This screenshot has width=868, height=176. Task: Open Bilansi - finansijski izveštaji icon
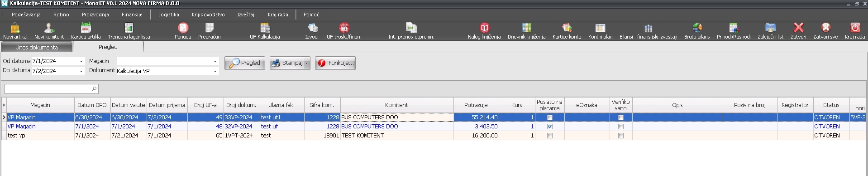(x=648, y=31)
